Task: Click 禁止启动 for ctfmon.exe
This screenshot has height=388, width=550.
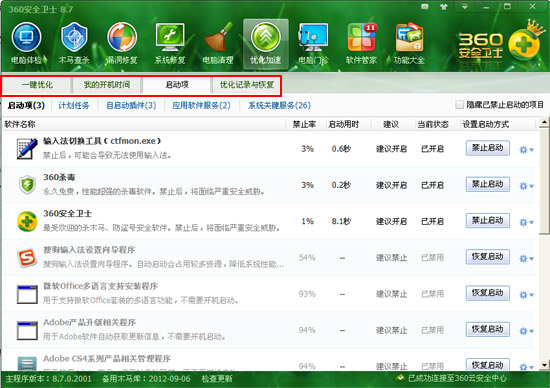Action: (488, 148)
